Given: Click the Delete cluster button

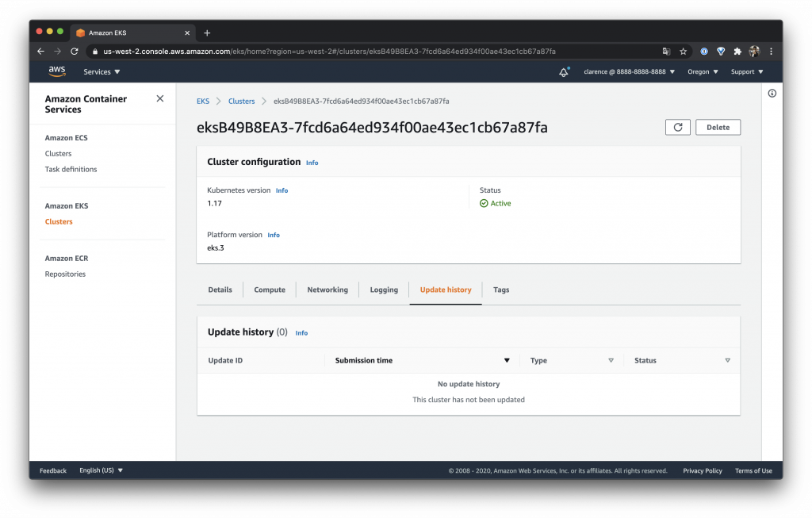Looking at the screenshot, I should 718,127.
